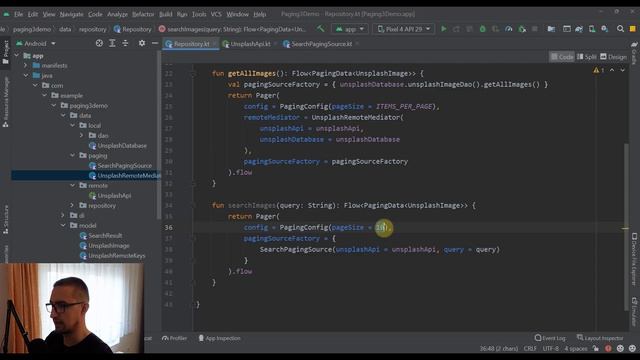Jump to the next highlighted error arrow

coord(622,70)
